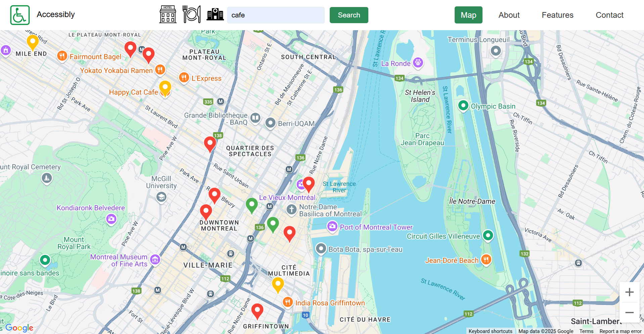Click the green marker left of Le Vieux Montréal
This screenshot has height=334, width=644.
(x=252, y=206)
